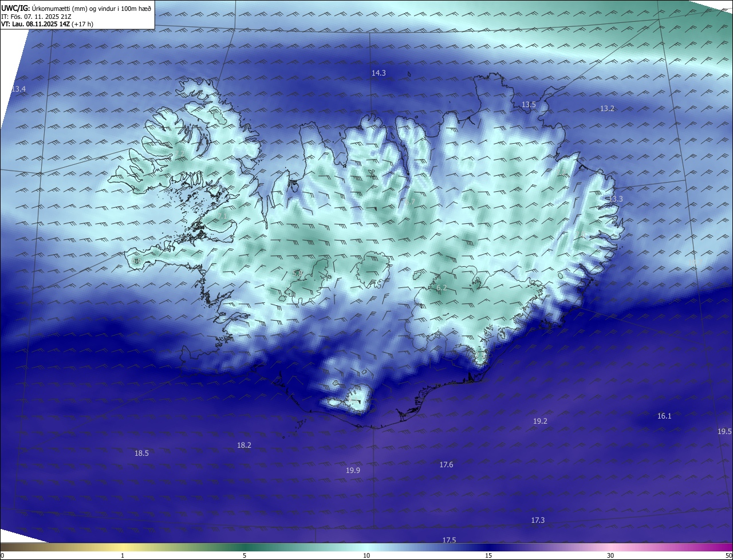This screenshot has height=560, width=733.
Task: Click the 6.2 value over the glacier
Action: [x=442, y=288]
